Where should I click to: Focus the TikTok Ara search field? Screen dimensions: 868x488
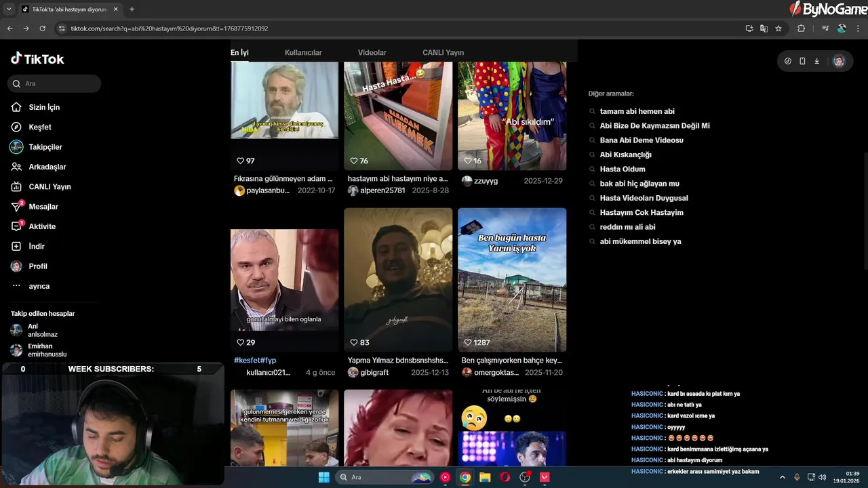tap(54, 83)
